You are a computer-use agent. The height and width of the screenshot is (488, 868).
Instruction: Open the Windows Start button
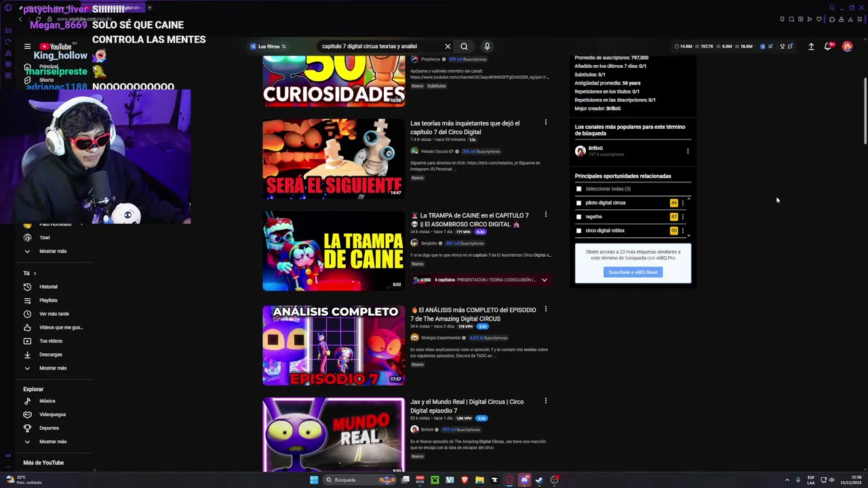point(314,480)
